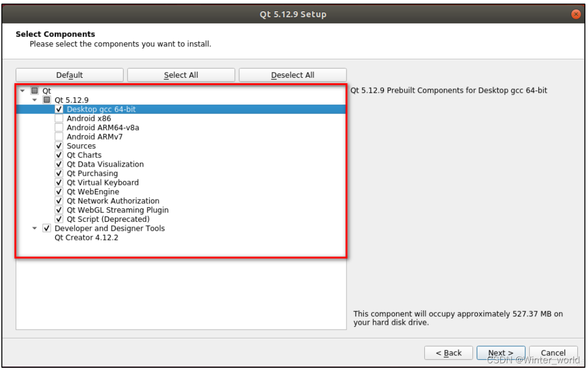Uncheck Qt Script (Deprecated) checkbox
The height and width of the screenshot is (370, 588).
click(x=59, y=219)
